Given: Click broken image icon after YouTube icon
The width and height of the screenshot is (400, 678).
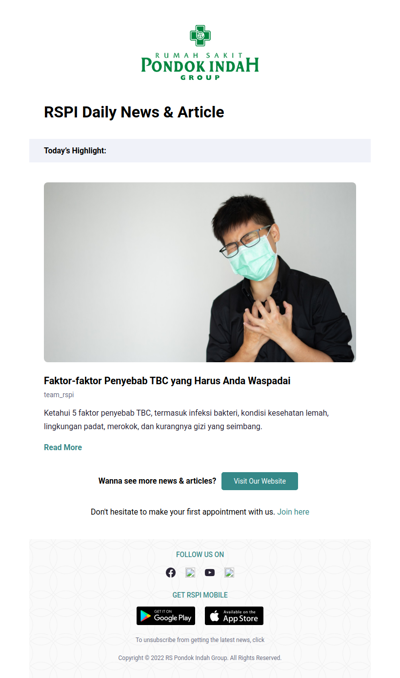Looking at the screenshot, I should coord(229,572).
